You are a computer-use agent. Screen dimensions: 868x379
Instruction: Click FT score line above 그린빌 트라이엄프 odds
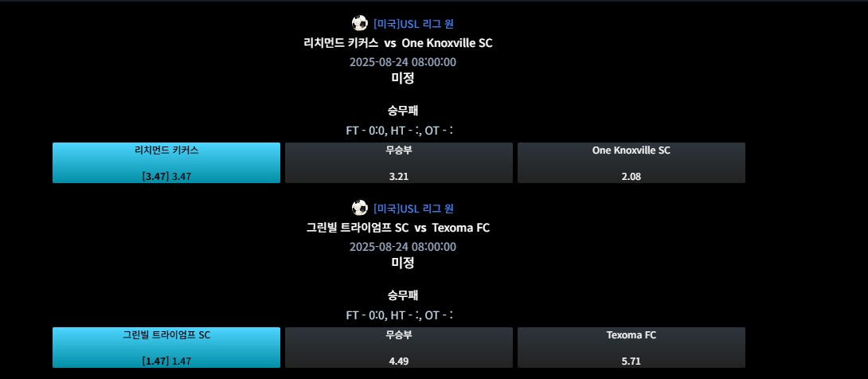click(x=401, y=315)
